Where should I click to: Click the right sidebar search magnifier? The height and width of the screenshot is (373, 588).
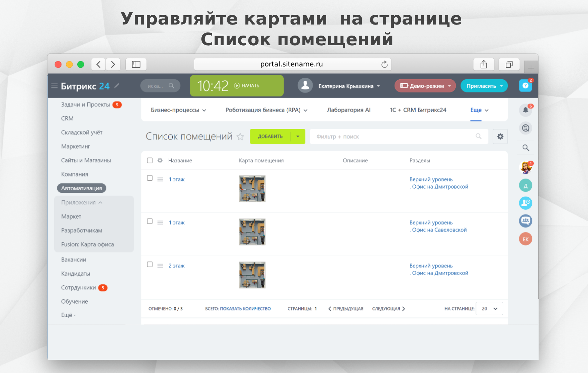[x=525, y=148]
